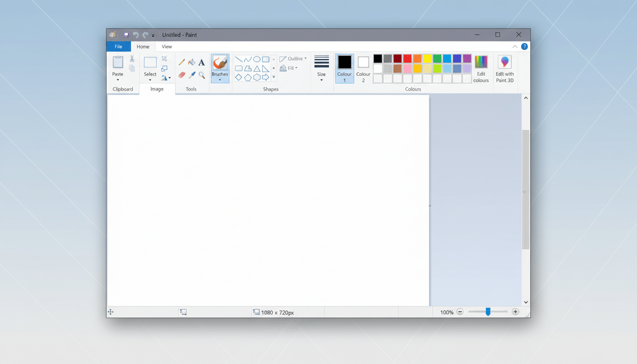The height and width of the screenshot is (364, 637).
Task: Select the Pencil tool
Action: pos(181,62)
